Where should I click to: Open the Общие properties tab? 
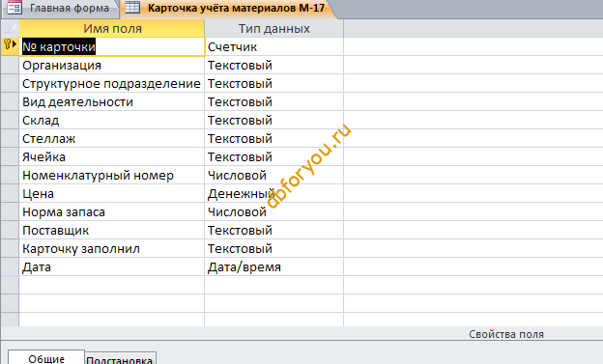(x=46, y=358)
